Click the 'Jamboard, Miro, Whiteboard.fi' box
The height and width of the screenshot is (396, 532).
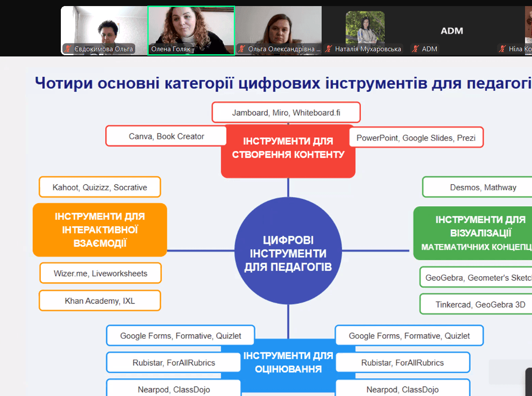coord(286,113)
